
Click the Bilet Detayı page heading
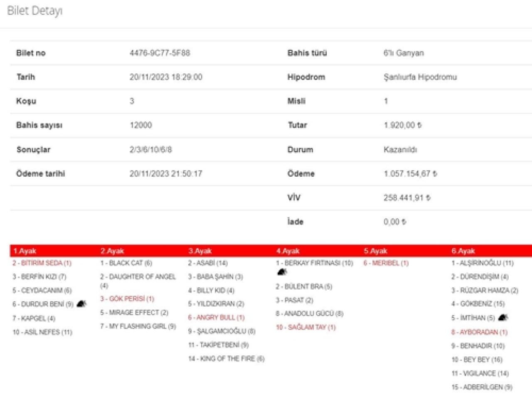(x=35, y=11)
